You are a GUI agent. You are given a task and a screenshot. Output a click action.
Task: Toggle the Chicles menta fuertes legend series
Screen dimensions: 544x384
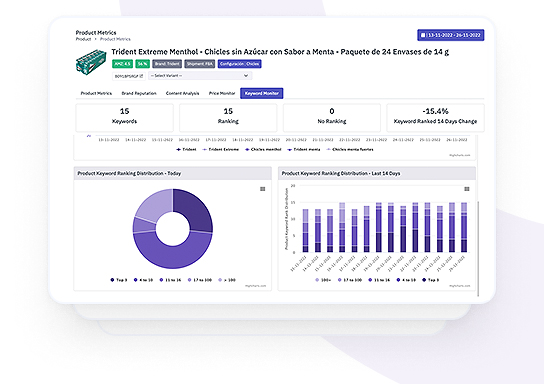(x=350, y=150)
